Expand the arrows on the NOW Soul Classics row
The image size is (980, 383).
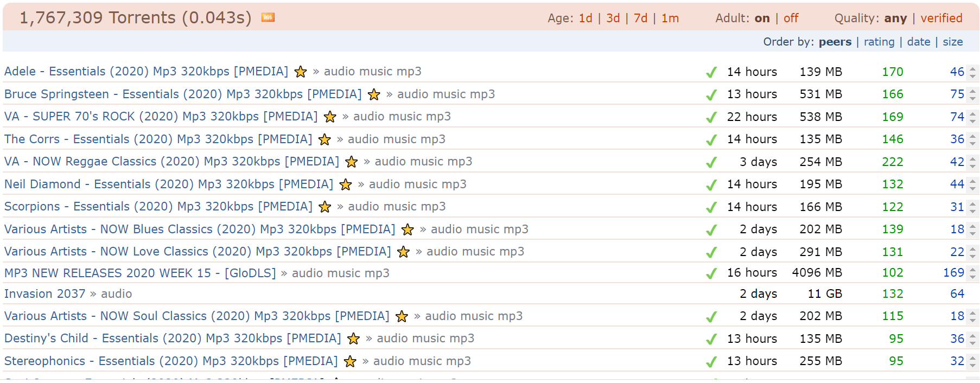(973, 316)
